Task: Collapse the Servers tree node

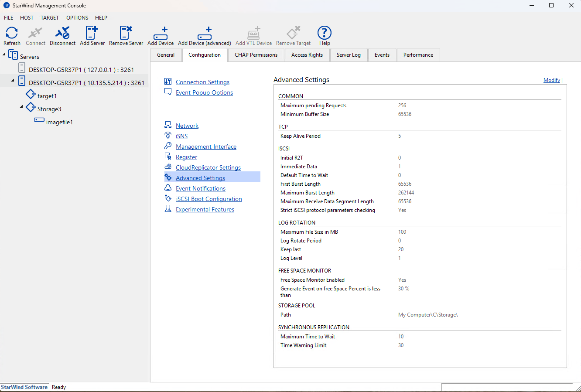Action: (x=4, y=55)
